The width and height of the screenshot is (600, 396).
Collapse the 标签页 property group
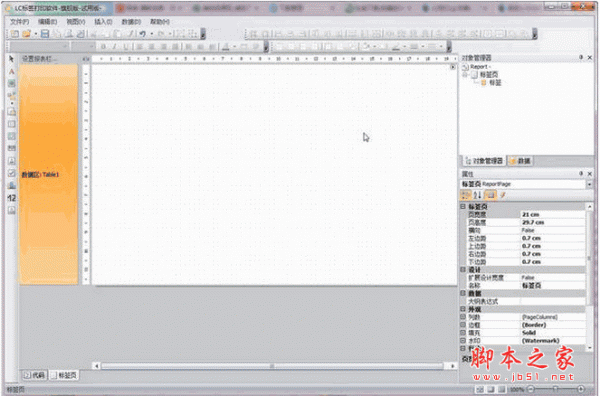463,206
